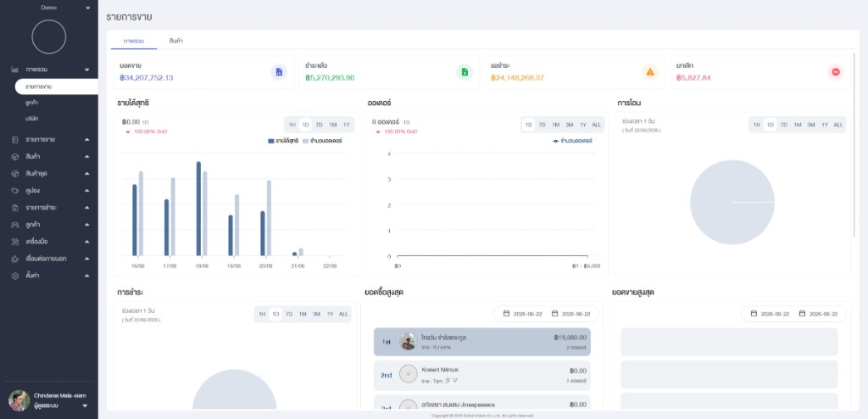
Task: Click the Kraiwit Nimuk buyer card
Action: click(482, 375)
